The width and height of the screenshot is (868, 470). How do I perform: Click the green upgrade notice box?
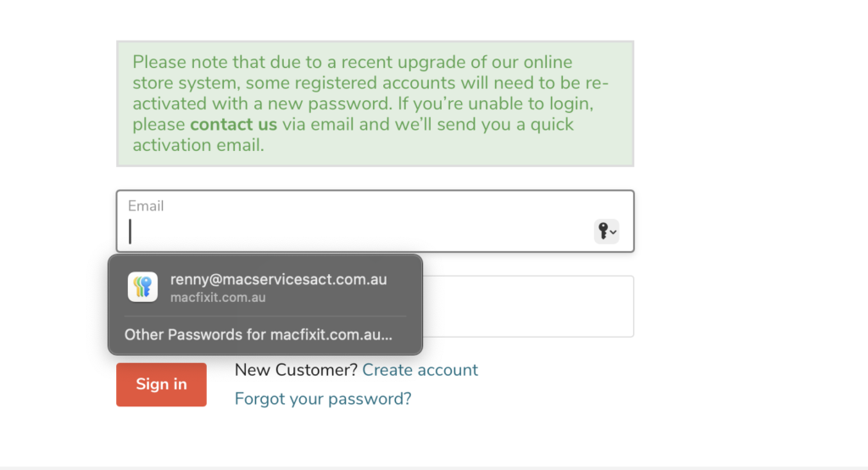(x=375, y=104)
